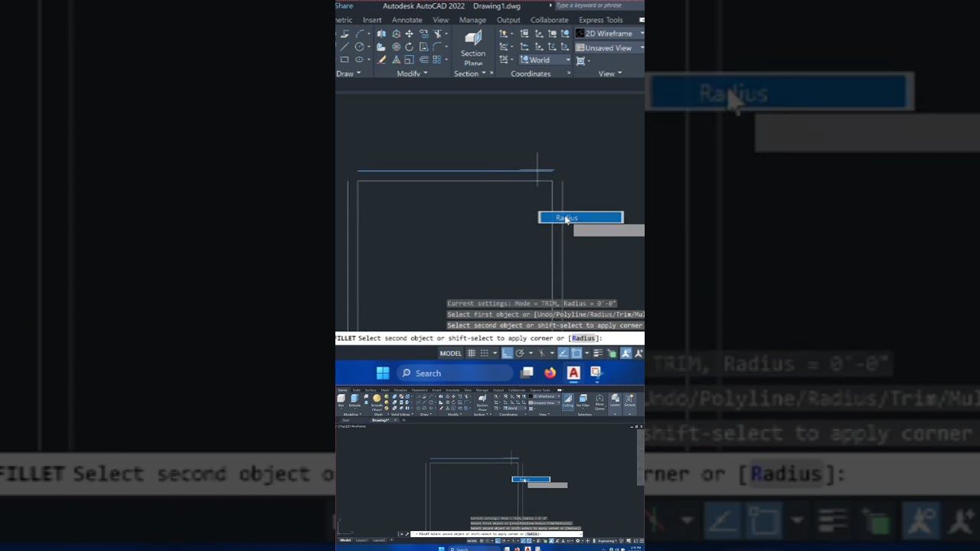Open Groups panel in small lower window
The image size is (980, 551).
629,403
